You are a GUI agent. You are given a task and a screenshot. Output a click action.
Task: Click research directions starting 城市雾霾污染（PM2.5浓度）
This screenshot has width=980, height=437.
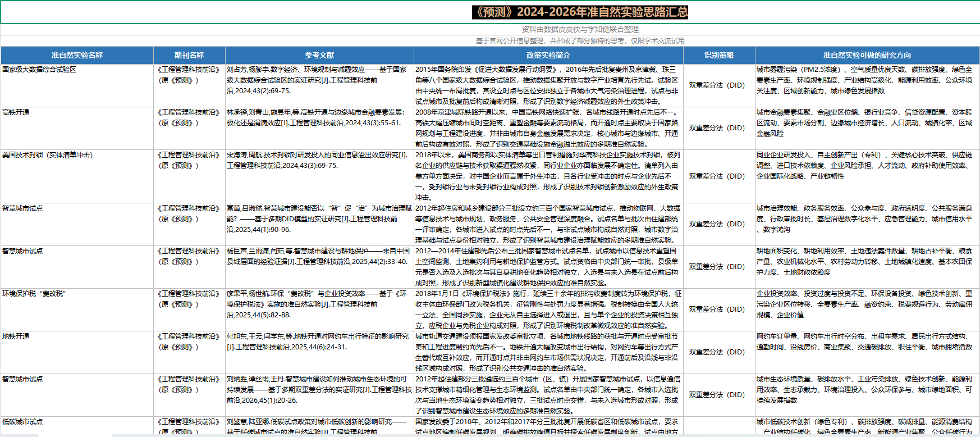(x=867, y=85)
